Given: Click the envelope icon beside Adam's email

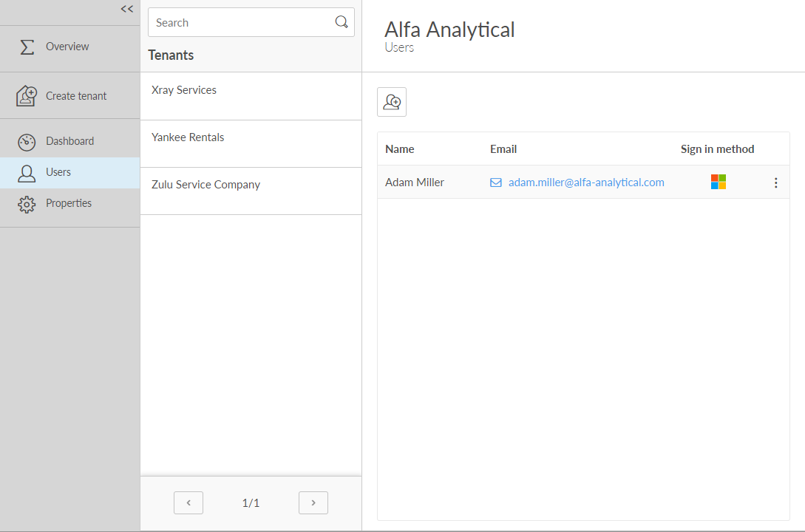Looking at the screenshot, I should coord(496,183).
